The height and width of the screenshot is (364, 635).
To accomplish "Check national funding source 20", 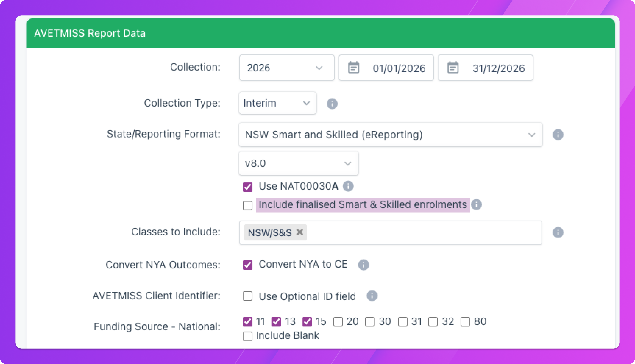I will [338, 321].
